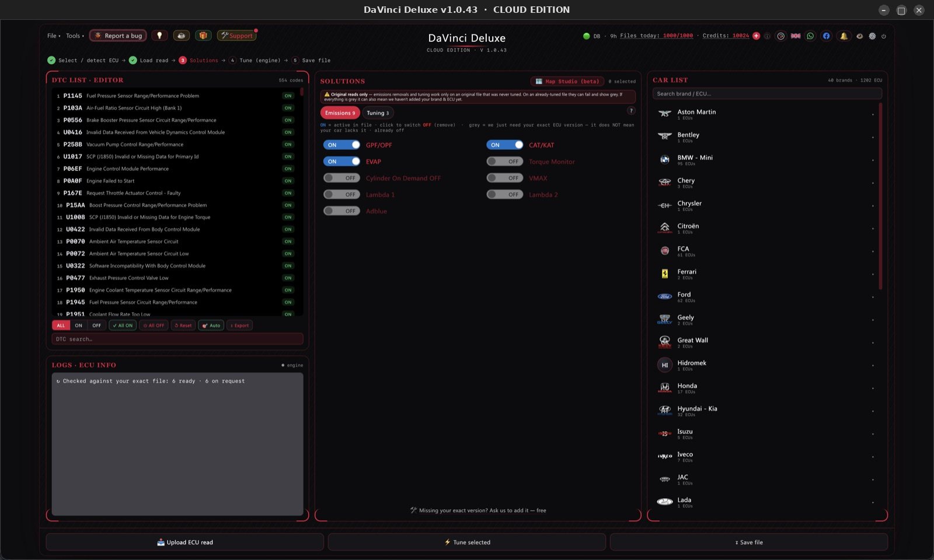Toggle the Lambda 2 switch
This screenshot has width=934, height=560.
[504, 194]
